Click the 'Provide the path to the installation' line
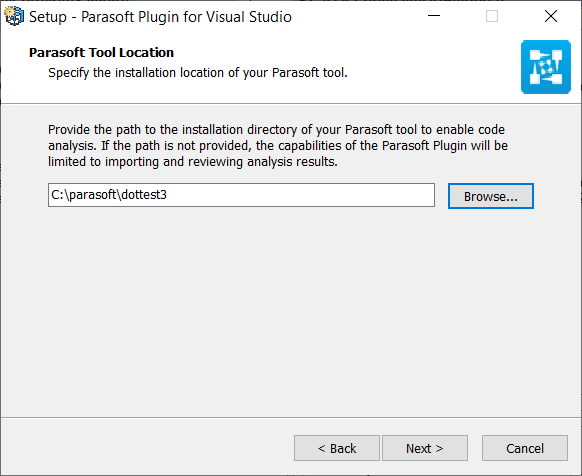The height and width of the screenshot is (476, 582). (x=277, y=130)
